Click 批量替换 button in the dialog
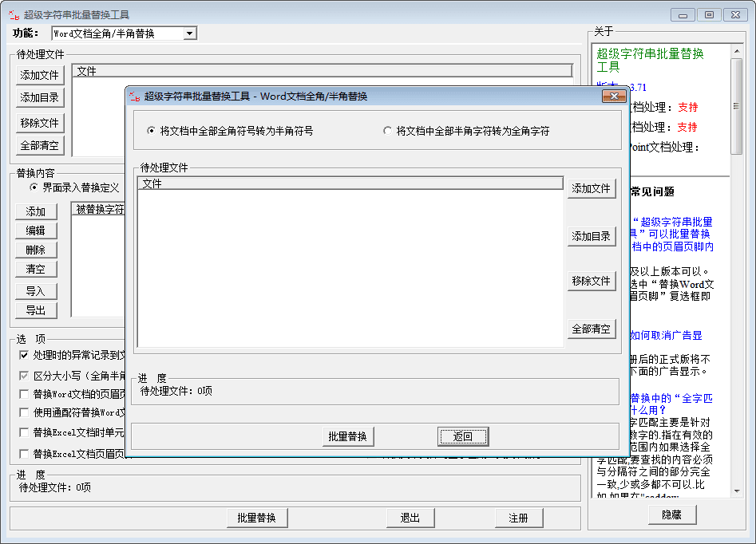This screenshot has width=756, height=544. pyautogui.click(x=347, y=436)
